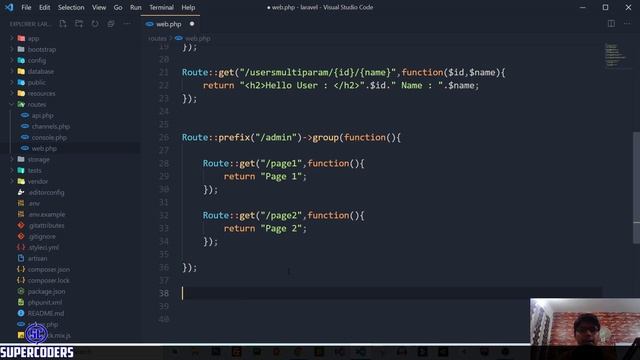
Task: Click routes in the breadcrumb path
Action: (157, 38)
